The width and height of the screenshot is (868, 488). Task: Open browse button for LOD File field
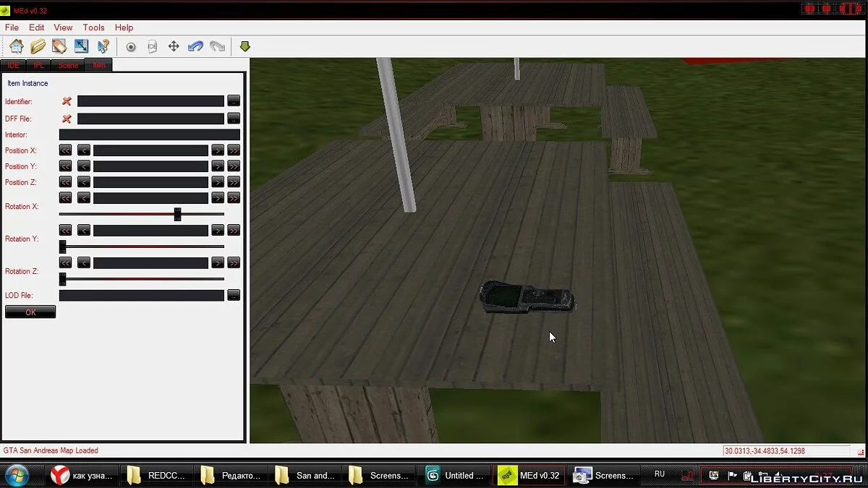tap(233, 295)
